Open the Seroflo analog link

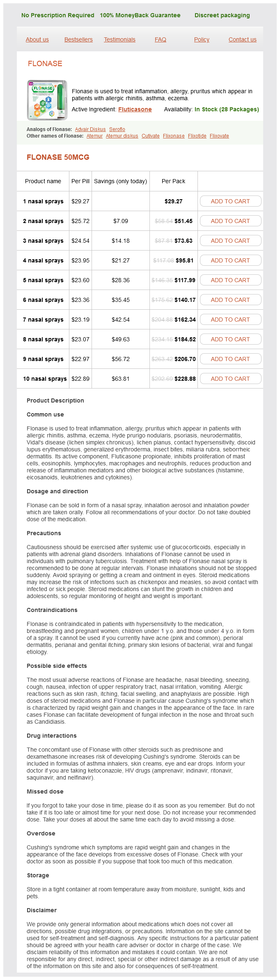tap(117, 129)
